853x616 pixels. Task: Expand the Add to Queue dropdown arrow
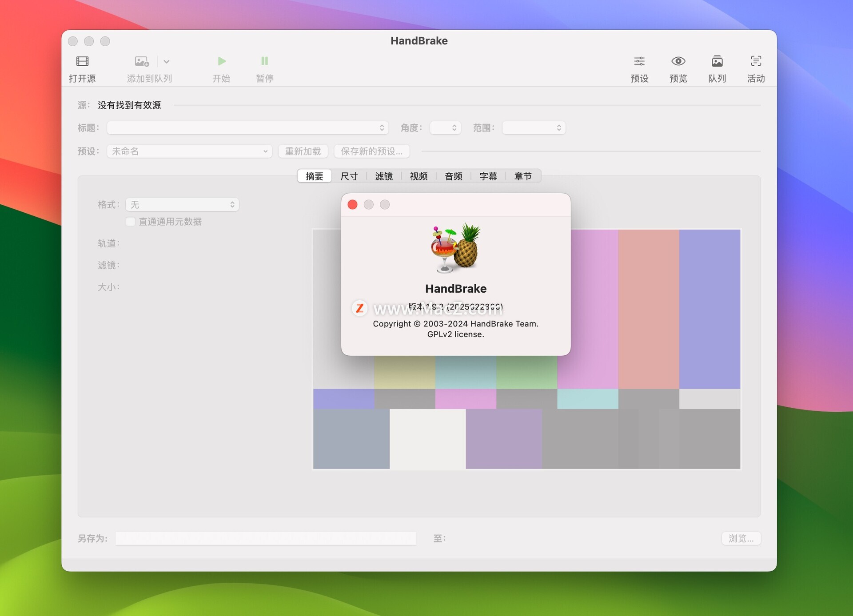[x=167, y=62]
